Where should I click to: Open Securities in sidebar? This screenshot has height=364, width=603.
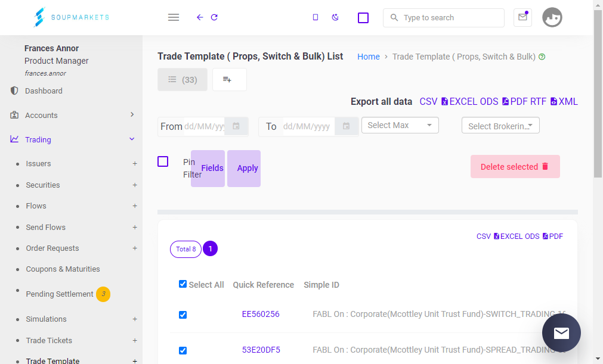coord(43,185)
